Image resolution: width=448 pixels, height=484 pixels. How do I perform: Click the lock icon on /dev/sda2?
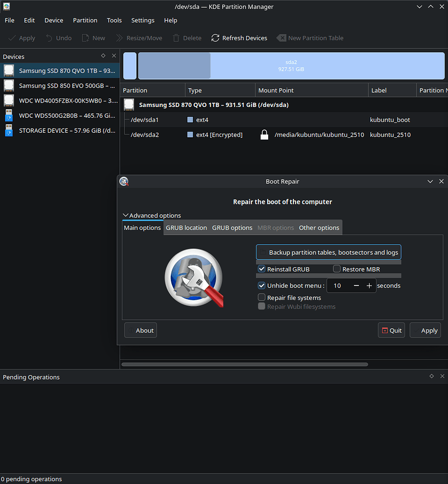pos(265,135)
